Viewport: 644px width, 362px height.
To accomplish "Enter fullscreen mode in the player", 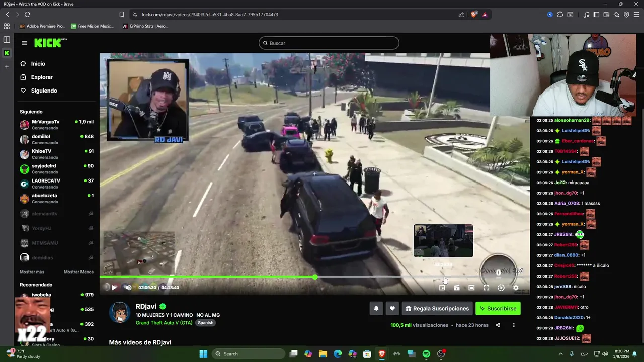I will click(x=486, y=288).
